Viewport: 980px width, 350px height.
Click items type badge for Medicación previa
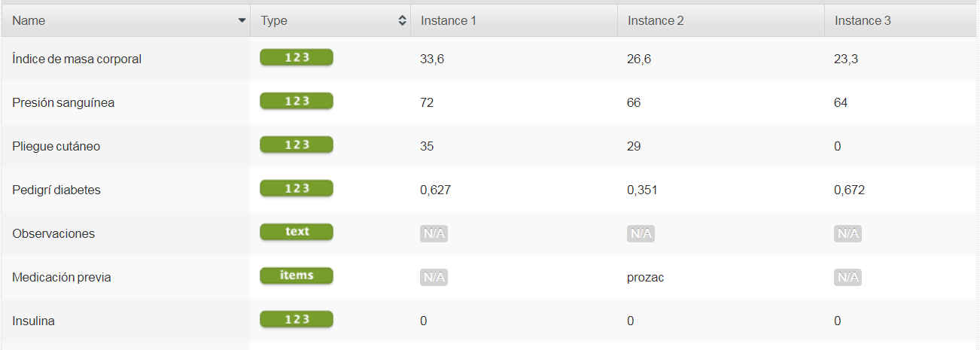point(297,276)
